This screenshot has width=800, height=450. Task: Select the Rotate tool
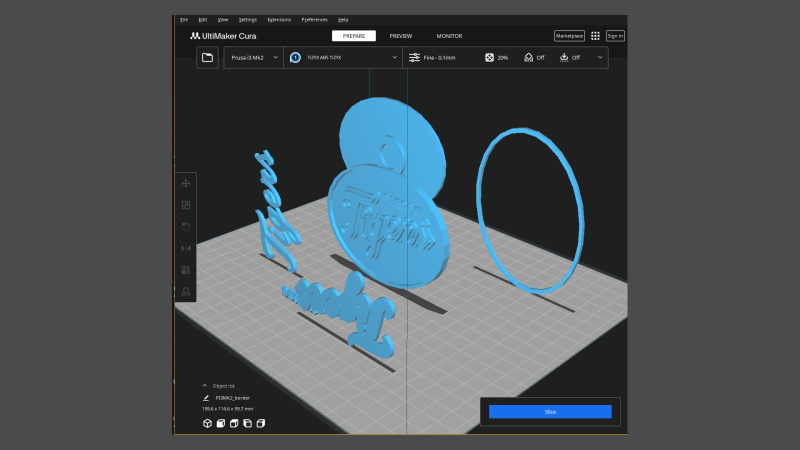click(x=185, y=226)
